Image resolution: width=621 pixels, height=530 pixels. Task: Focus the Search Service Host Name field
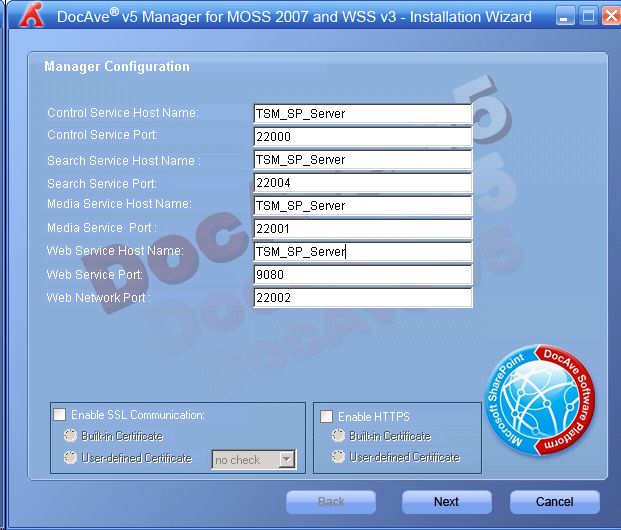click(362, 160)
